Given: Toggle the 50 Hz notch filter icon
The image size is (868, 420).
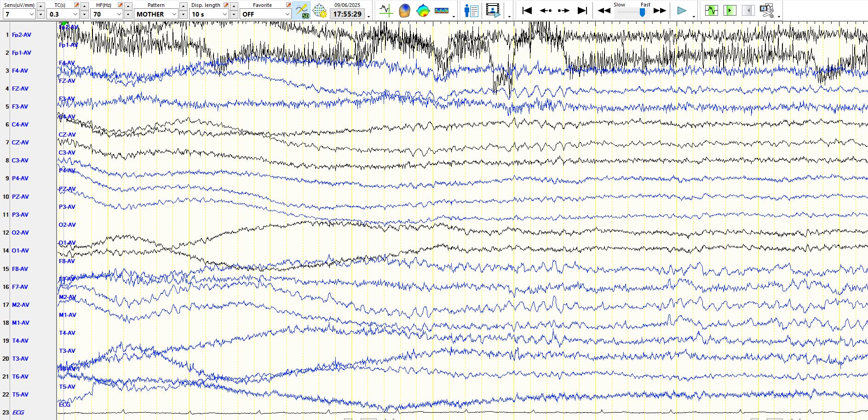Looking at the screenshot, I should point(302,10).
